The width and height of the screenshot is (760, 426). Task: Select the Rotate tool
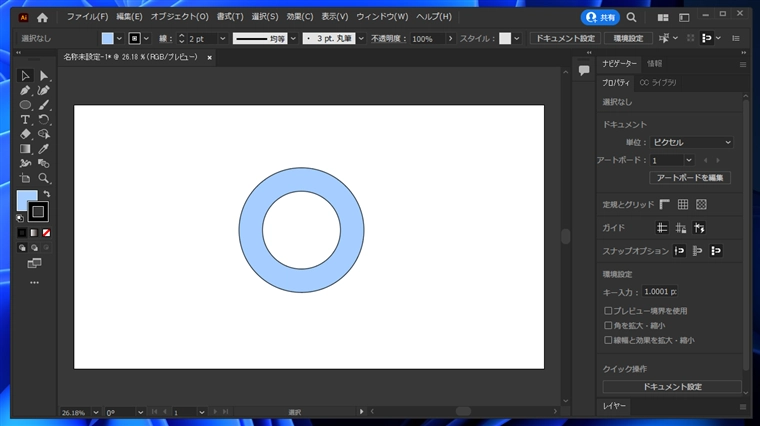pyautogui.click(x=44, y=120)
